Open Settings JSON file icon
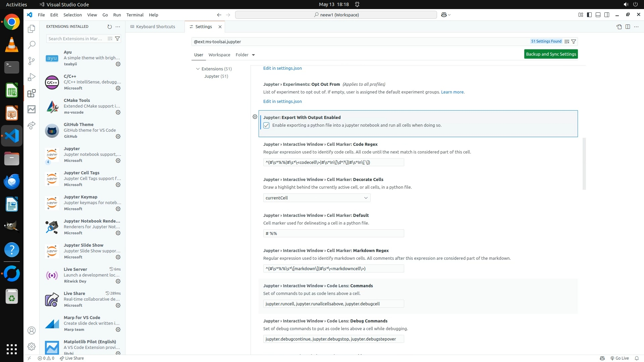 [x=619, y=26]
